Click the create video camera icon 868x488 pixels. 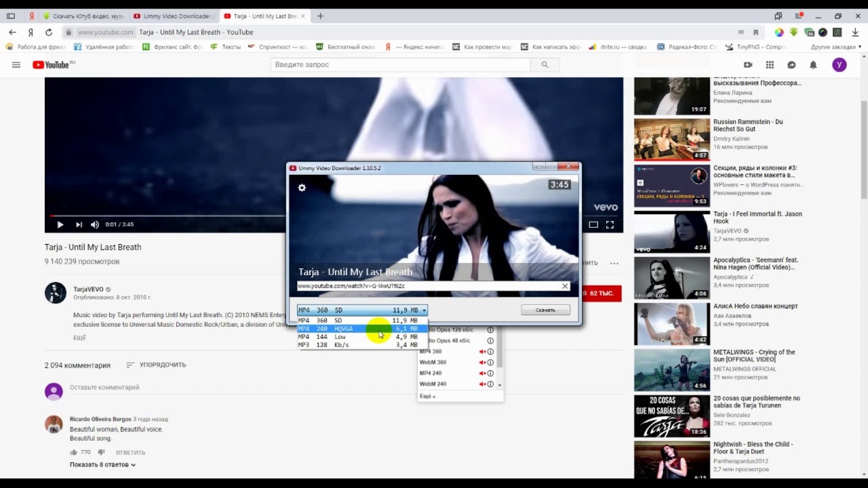pyautogui.click(x=748, y=65)
